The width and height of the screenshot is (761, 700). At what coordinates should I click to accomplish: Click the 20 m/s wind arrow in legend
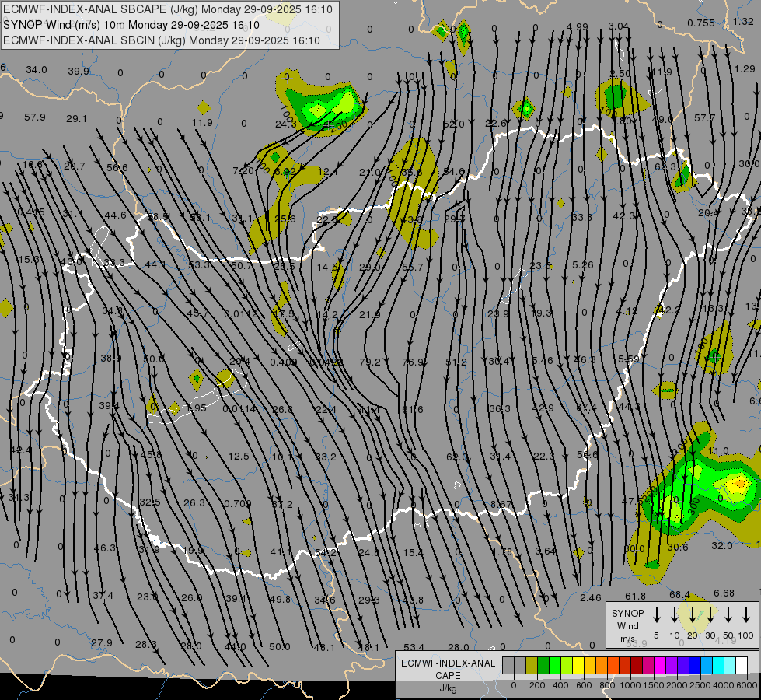pyautogui.click(x=693, y=614)
